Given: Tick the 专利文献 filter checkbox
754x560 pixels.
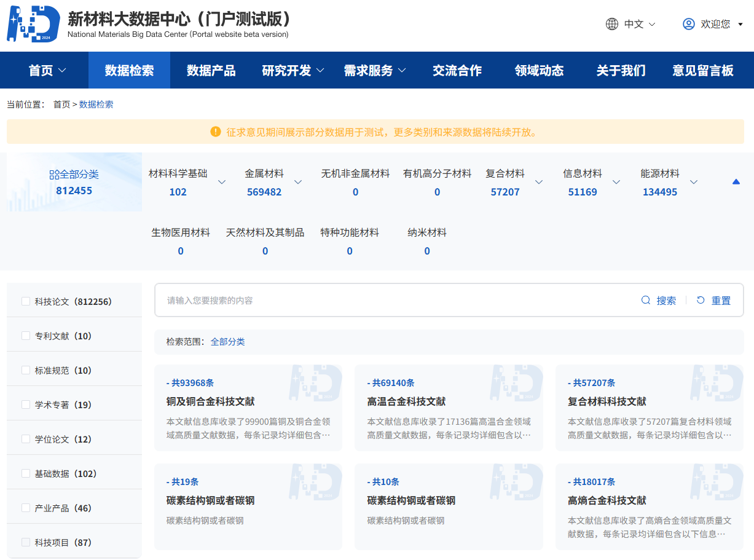Looking at the screenshot, I should click(x=26, y=336).
